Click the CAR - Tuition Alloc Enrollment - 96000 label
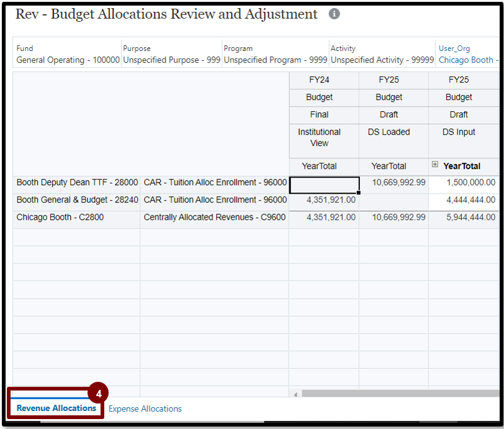The width and height of the screenshot is (504, 429). coord(214,183)
